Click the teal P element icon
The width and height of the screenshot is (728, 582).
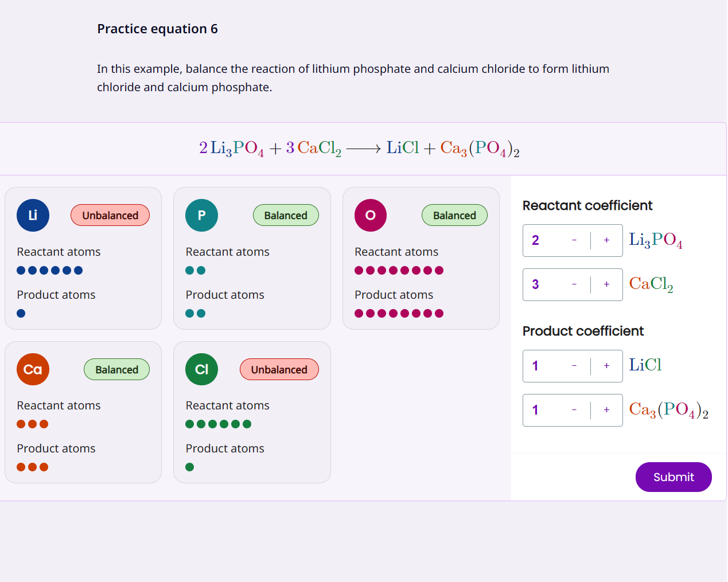pyautogui.click(x=201, y=216)
